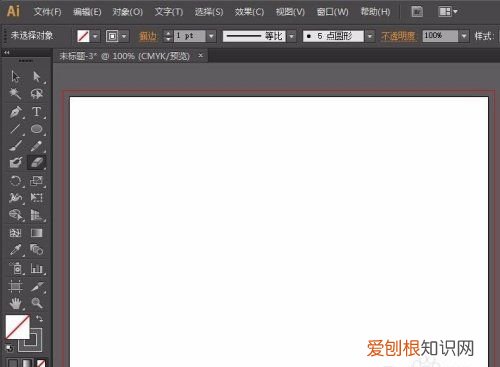The image size is (500, 367).
Task: Click the orange 不透明度 opacity link
Action: [x=399, y=36]
